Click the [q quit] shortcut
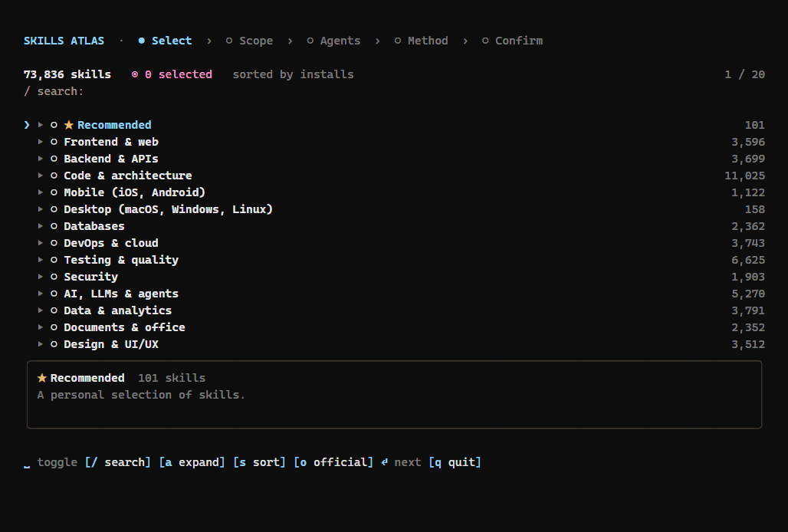The width and height of the screenshot is (788, 532). [x=455, y=462]
